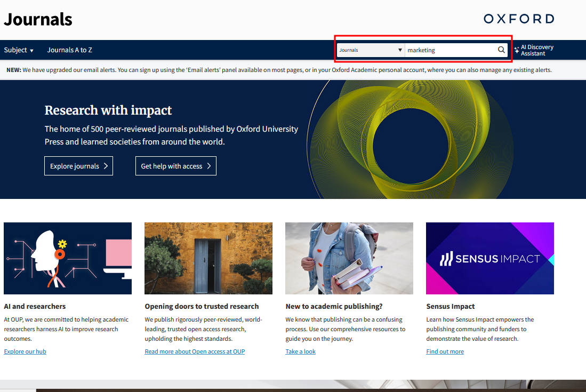Open the Subject dropdown menu
The height and width of the screenshot is (392, 586).
click(x=19, y=50)
